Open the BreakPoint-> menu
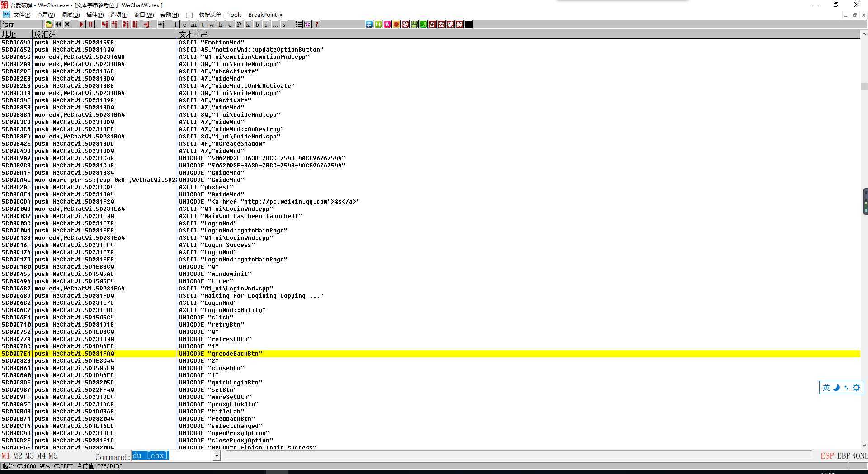This screenshot has width=868, height=474. (265, 15)
